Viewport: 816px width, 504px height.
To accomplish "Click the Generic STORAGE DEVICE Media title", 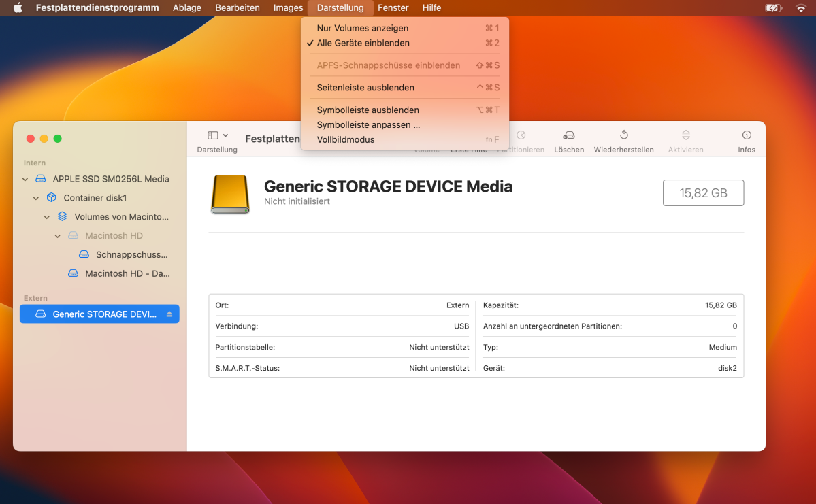I will pos(388,186).
